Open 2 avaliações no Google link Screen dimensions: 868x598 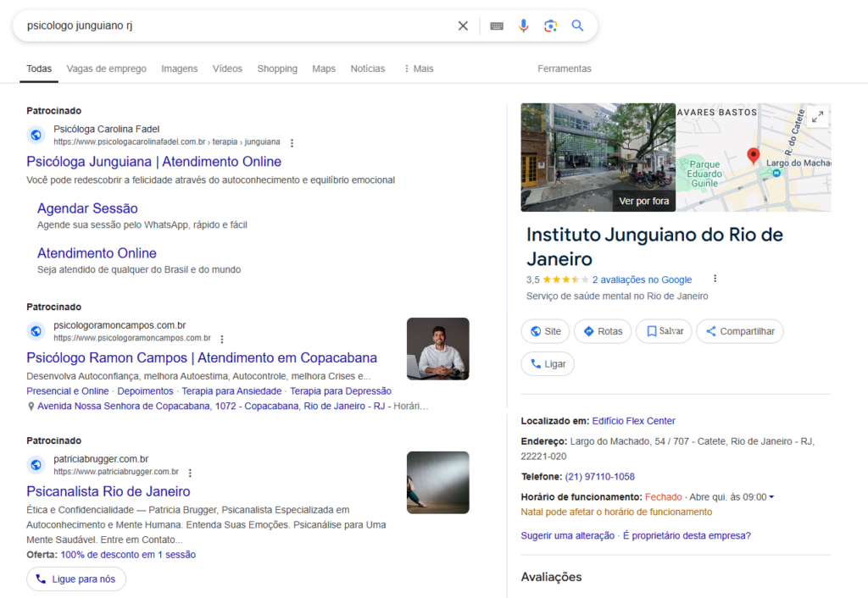coord(642,280)
